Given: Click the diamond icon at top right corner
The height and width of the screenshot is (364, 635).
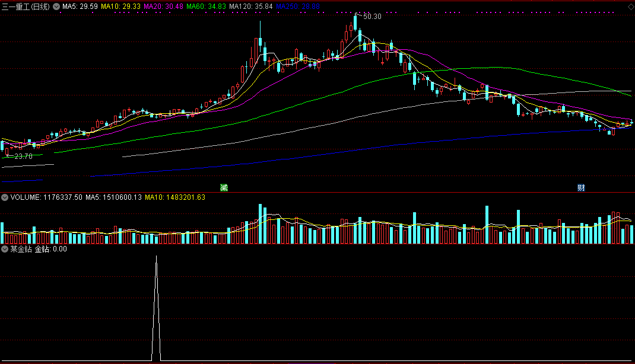Looking at the screenshot, I should [630, 7].
